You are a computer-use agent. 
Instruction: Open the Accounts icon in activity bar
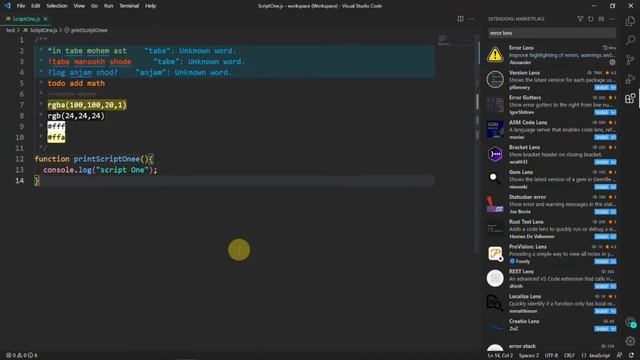[x=631, y=322]
